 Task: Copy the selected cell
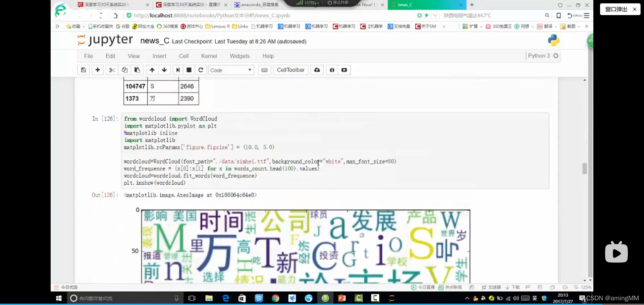pyautogui.click(x=124, y=70)
